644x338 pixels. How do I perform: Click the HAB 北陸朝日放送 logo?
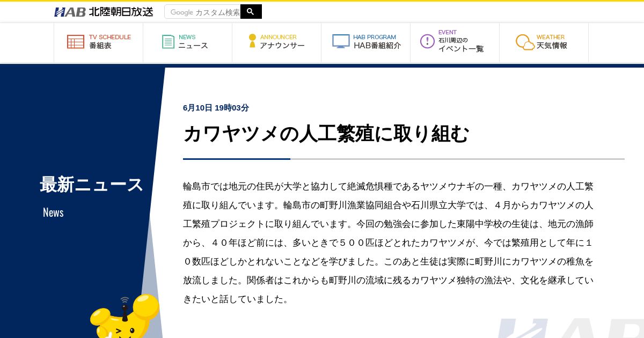pyautogui.click(x=104, y=12)
